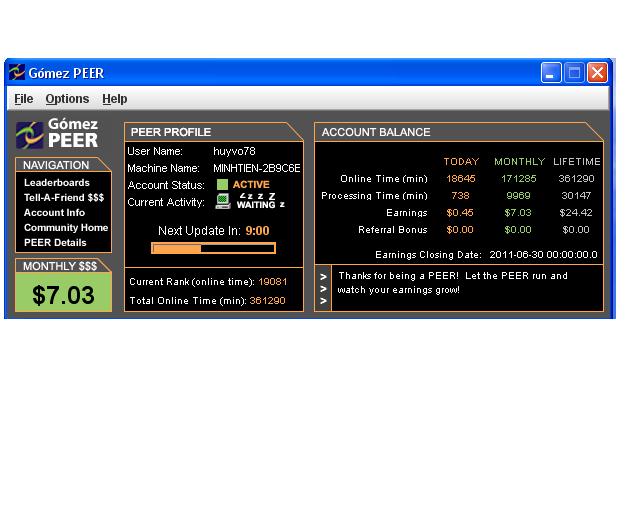
Task: Click the Online Time (min) row label
Action: (x=384, y=179)
